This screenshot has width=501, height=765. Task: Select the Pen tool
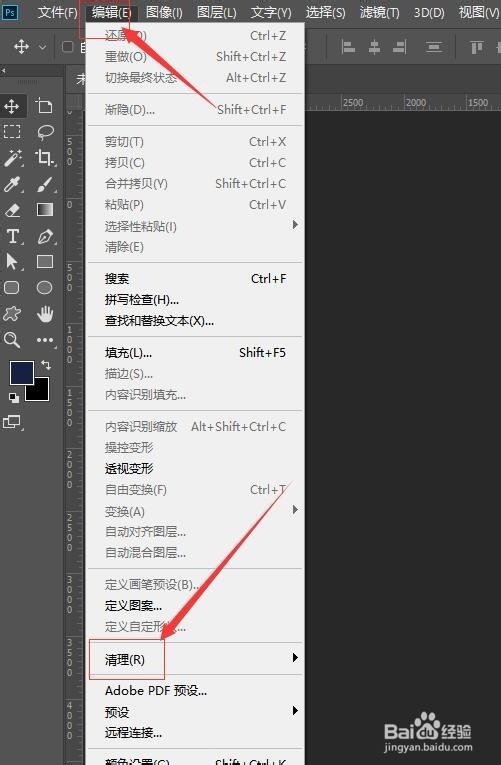(x=45, y=236)
